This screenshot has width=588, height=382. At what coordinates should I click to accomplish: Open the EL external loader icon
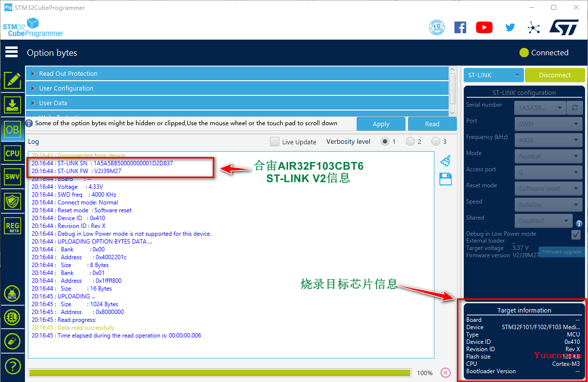click(12, 317)
